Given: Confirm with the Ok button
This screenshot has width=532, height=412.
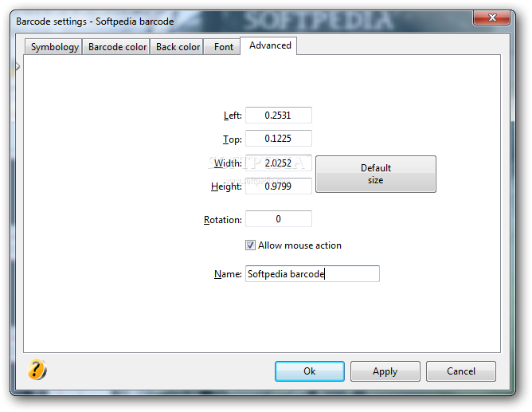Looking at the screenshot, I should click(x=310, y=371).
